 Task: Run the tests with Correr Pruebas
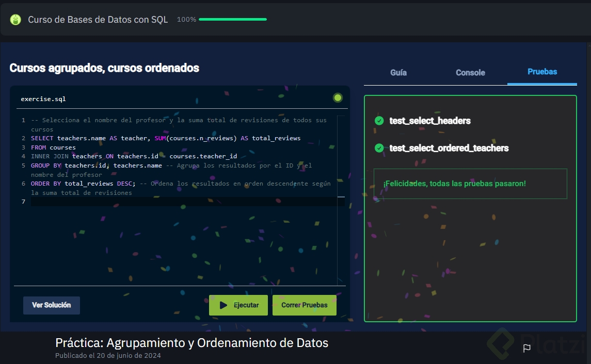click(x=305, y=305)
